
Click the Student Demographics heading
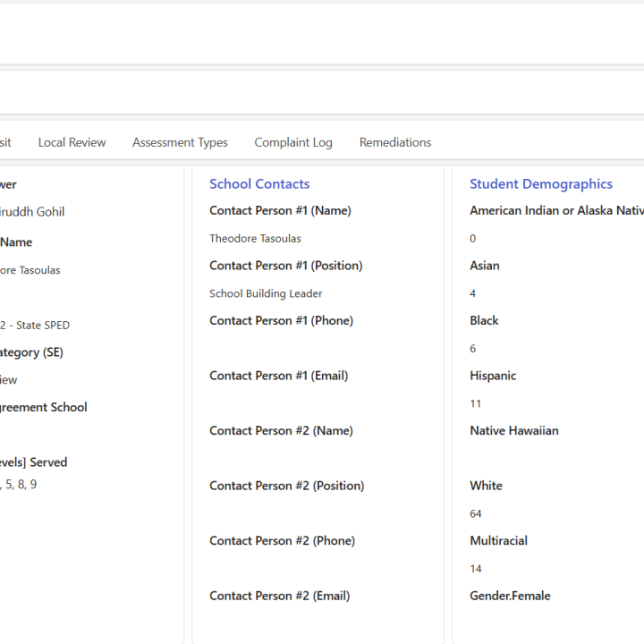coord(540,184)
